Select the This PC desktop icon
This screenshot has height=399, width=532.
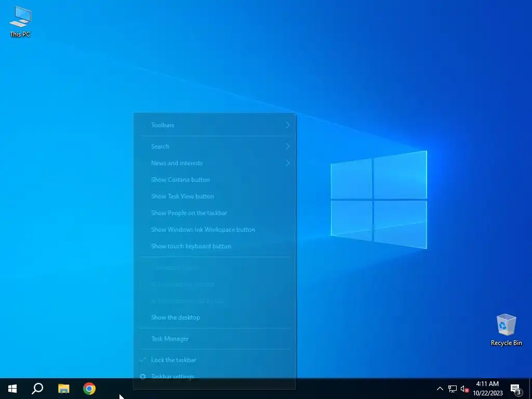pos(20,22)
